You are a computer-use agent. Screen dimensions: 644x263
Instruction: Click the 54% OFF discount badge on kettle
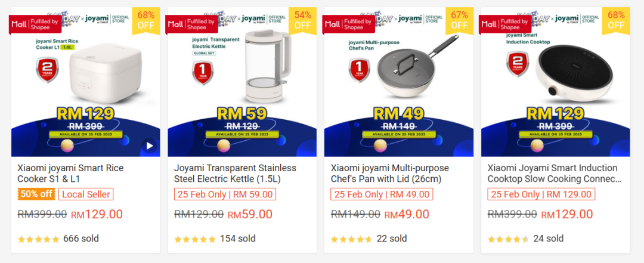tap(302, 20)
